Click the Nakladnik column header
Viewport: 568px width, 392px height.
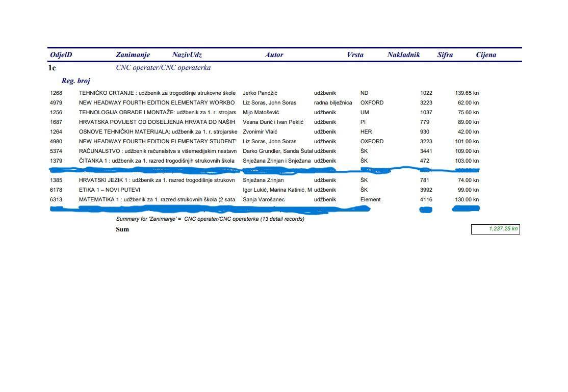(x=403, y=55)
